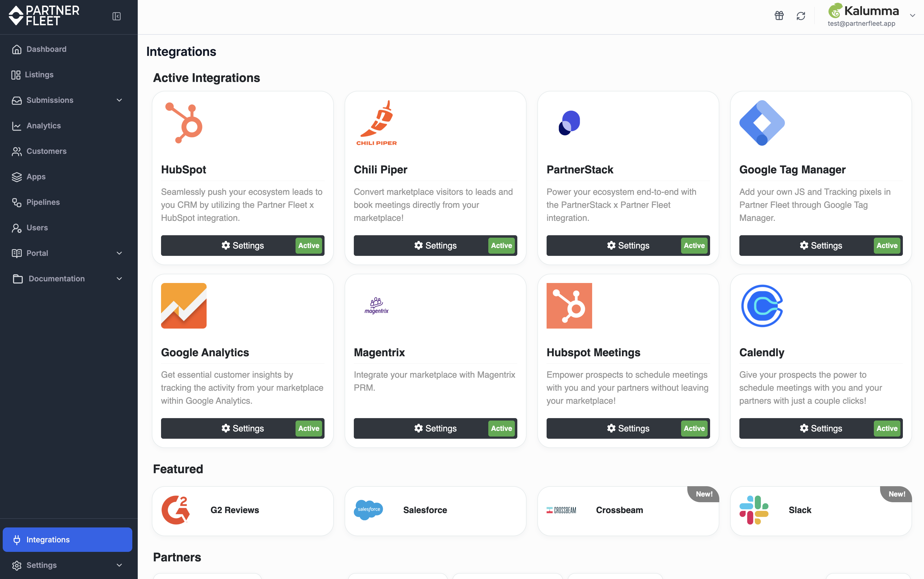Click the test@partnerfleet.app account email
Screen dimensions: 924x579
861,23
